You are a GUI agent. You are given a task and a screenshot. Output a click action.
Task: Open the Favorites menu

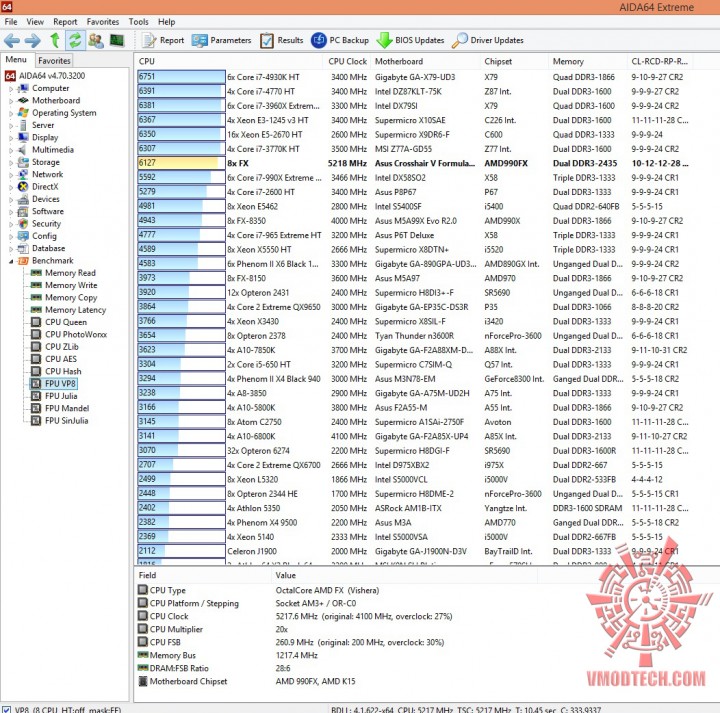coord(103,22)
